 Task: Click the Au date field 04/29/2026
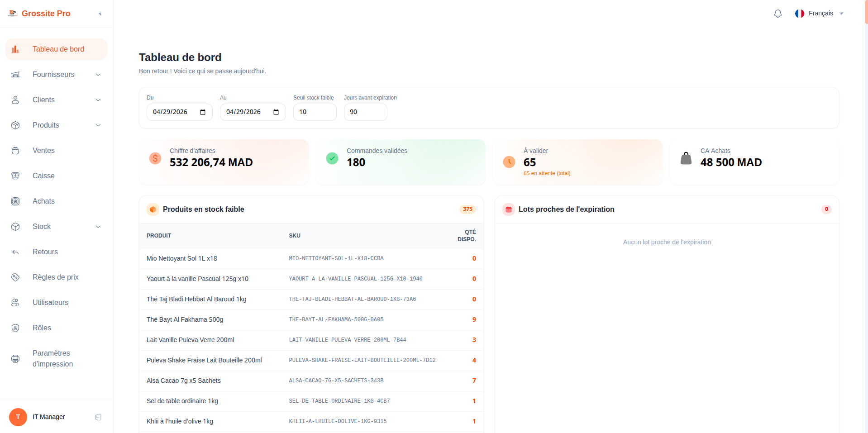pos(253,112)
